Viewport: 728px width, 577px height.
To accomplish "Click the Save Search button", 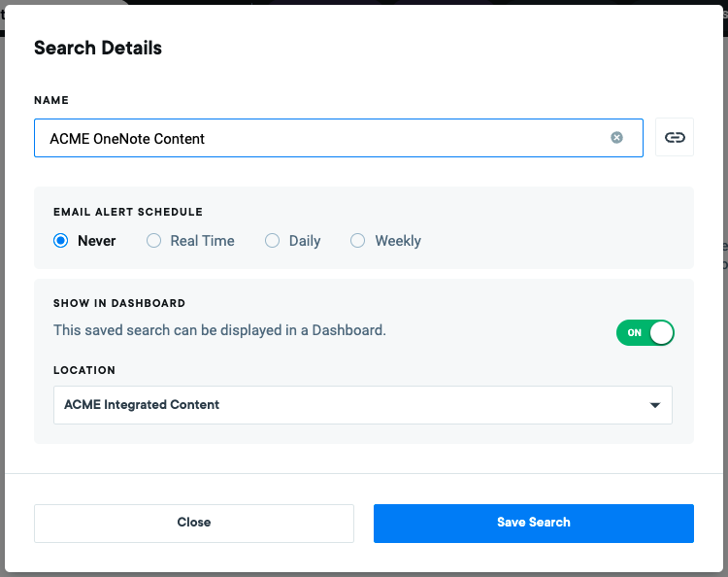I will click(x=534, y=524).
